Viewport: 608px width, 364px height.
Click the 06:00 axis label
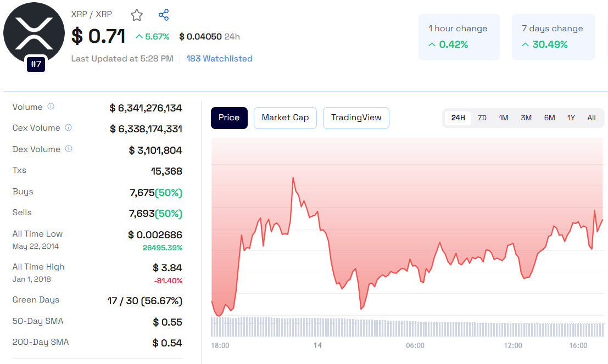point(415,345)
